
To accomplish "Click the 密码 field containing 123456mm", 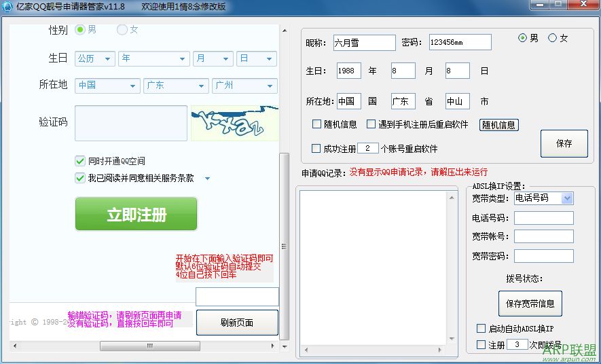I will point(460,42).
